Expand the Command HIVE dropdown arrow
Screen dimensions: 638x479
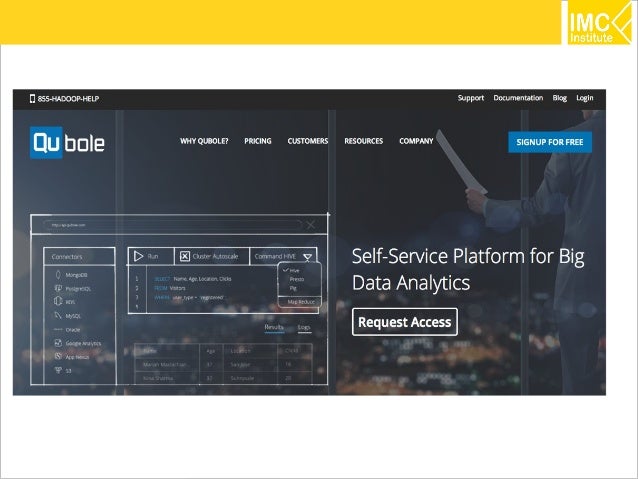coord(308,257)
